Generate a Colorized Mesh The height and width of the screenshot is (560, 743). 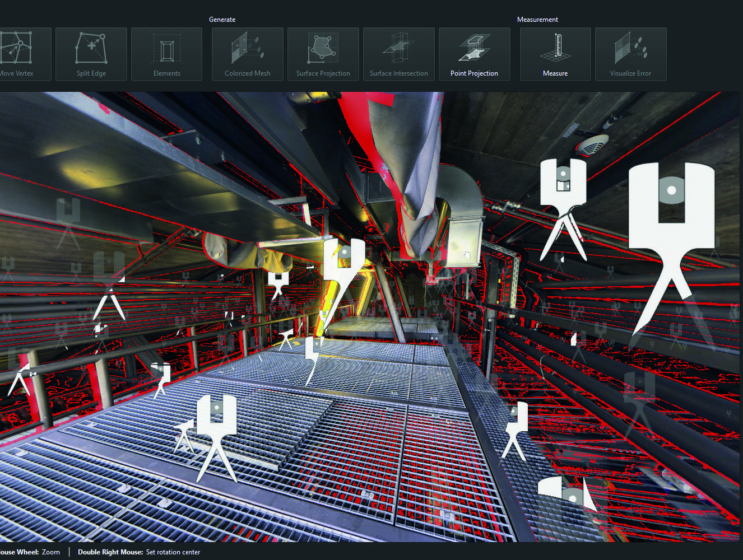(247, 54)
